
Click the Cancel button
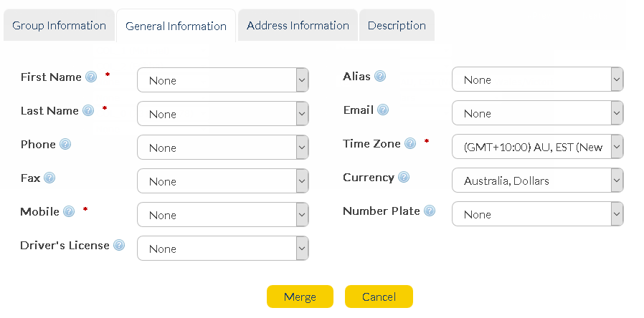379,297
